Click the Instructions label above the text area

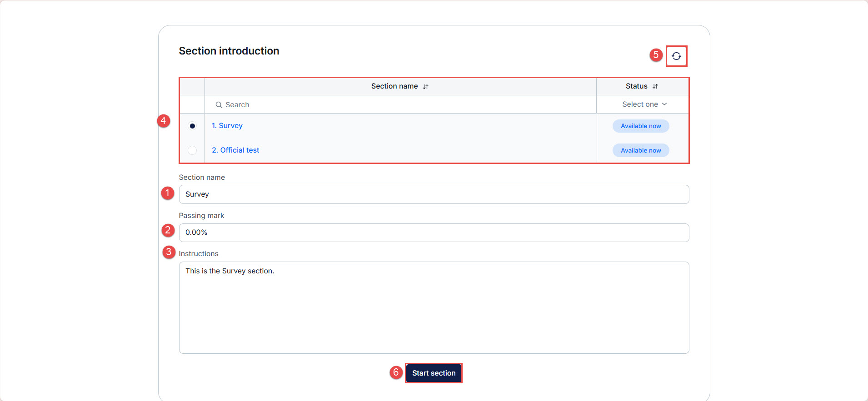pos(198,254)
